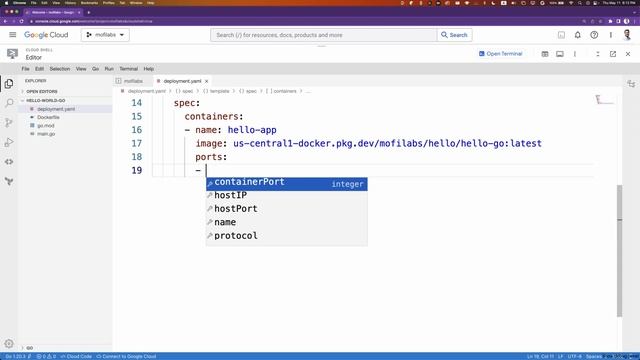Click the Search button

pos(454,35)
